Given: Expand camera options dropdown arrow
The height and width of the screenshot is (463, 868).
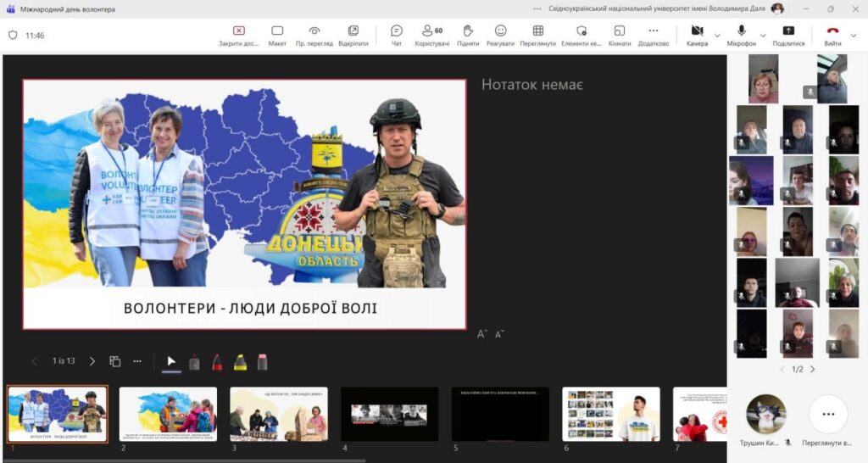Looking at the screenshot, I should pyautogui.click(x=718, y=36).
